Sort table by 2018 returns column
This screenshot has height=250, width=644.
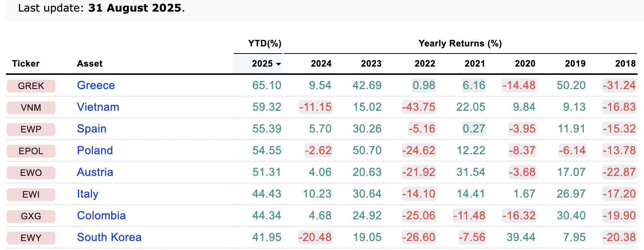click(x=625, y=64)
